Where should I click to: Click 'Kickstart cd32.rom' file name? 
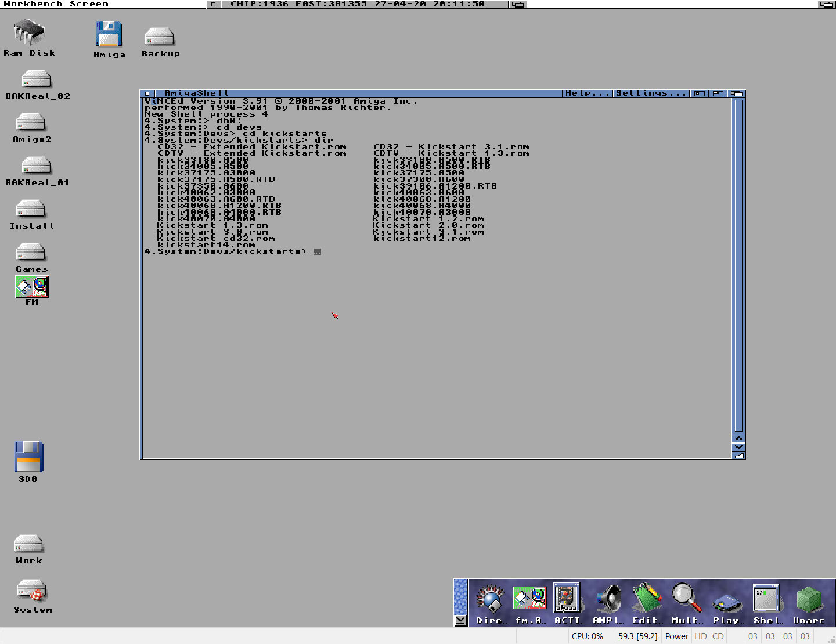pos(216,238)
